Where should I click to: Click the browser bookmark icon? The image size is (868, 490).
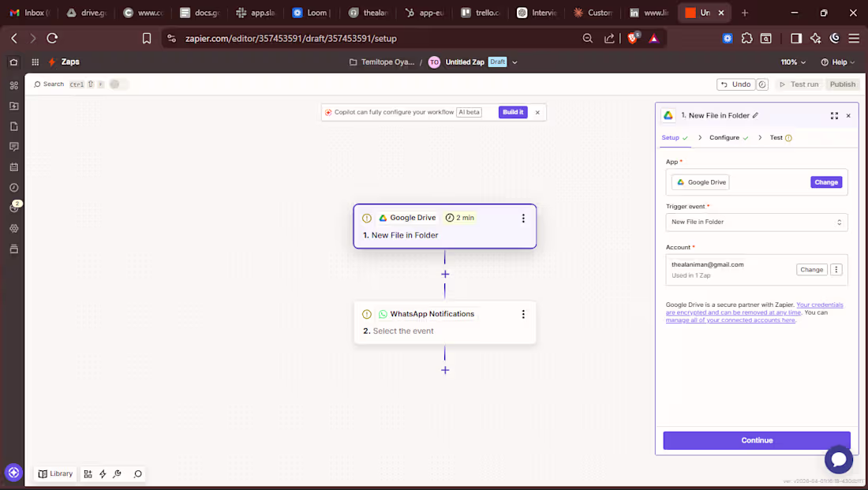point(146,38)
